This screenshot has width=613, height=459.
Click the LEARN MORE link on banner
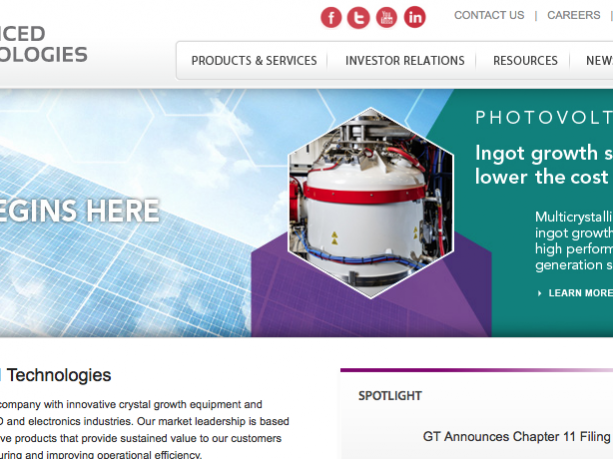click(x=580, y=293)
